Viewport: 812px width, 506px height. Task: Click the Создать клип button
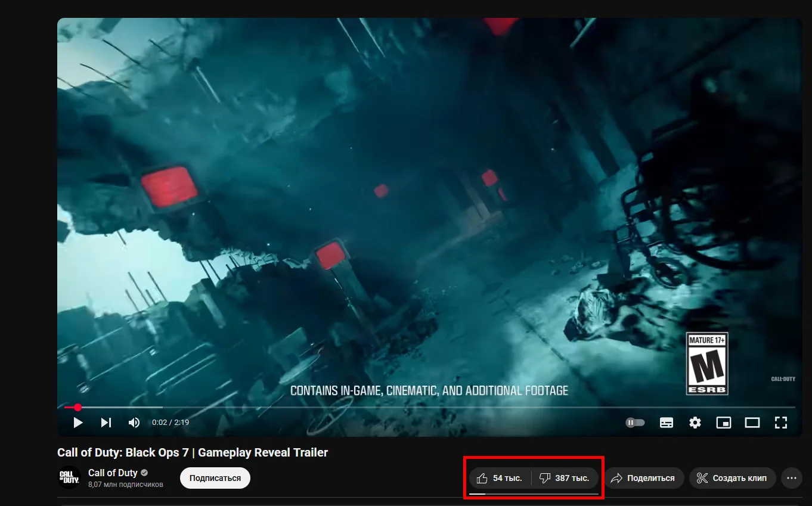(733, 478)
